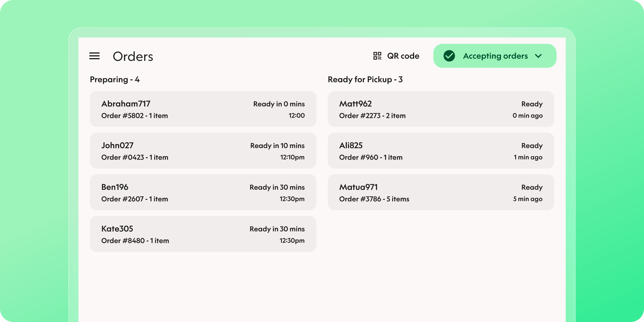The width and height of the screenshot is (644, 322).
Task: Click 5 min ago on Matua971 order
Action: (527, 199)
